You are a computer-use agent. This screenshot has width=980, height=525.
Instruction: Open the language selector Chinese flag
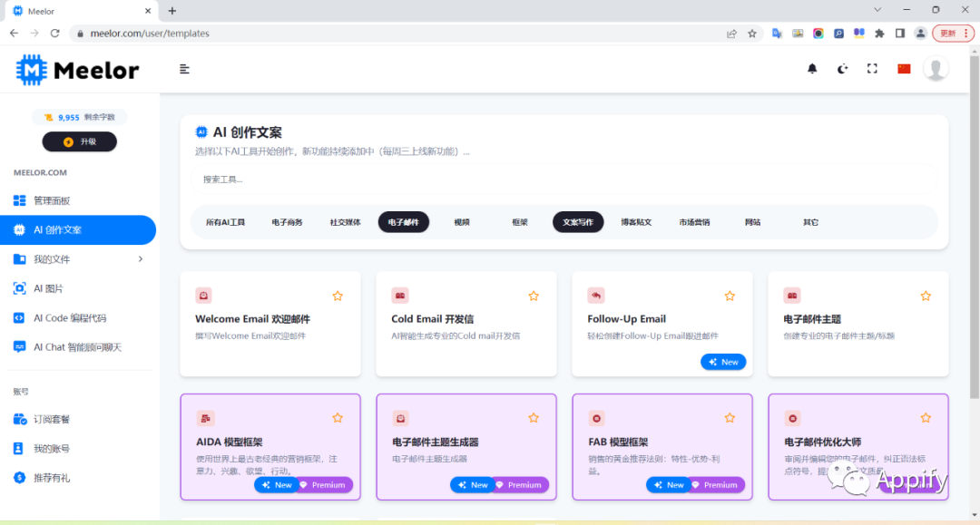point(904,69)
